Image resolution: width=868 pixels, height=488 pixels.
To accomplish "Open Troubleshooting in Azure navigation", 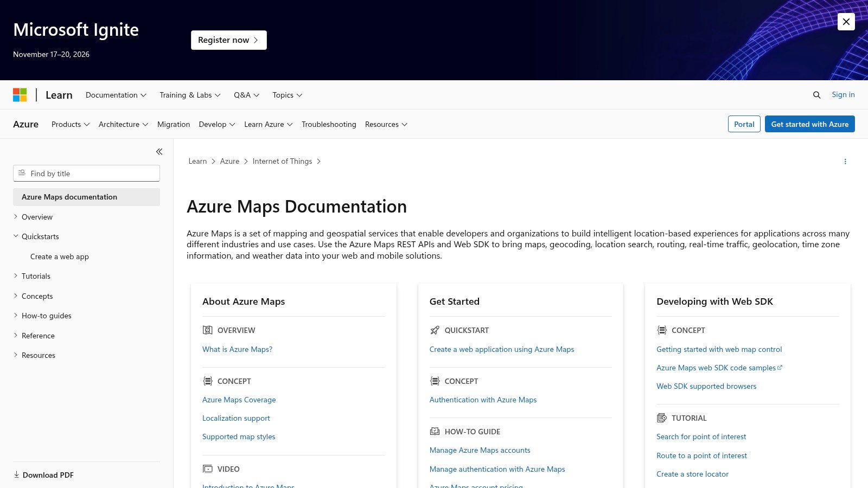I will tap(329, 124).
